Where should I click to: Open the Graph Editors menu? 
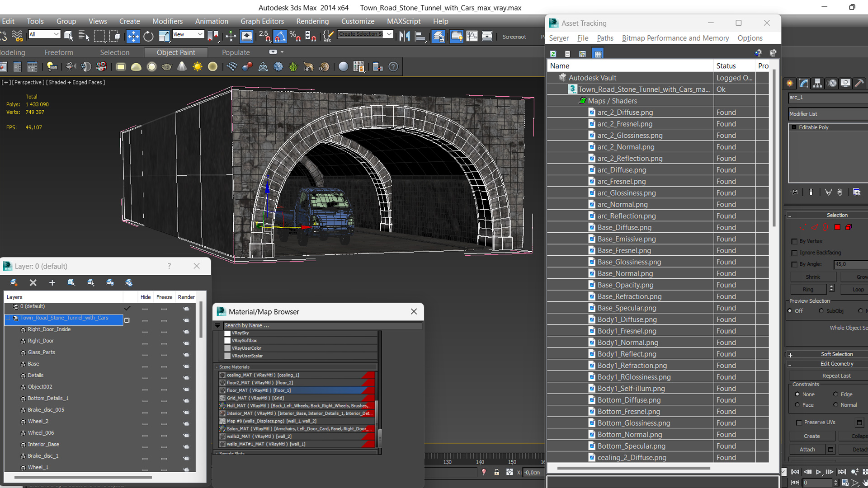tap(262, 21)
